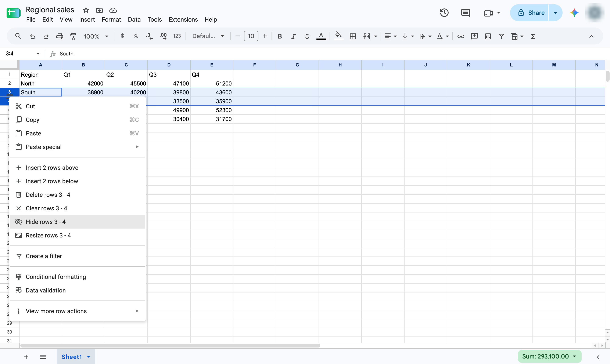This screenshot has height=364, width=610.
Task: Decrease decimal places icon
Action: [x=149, y=36]
